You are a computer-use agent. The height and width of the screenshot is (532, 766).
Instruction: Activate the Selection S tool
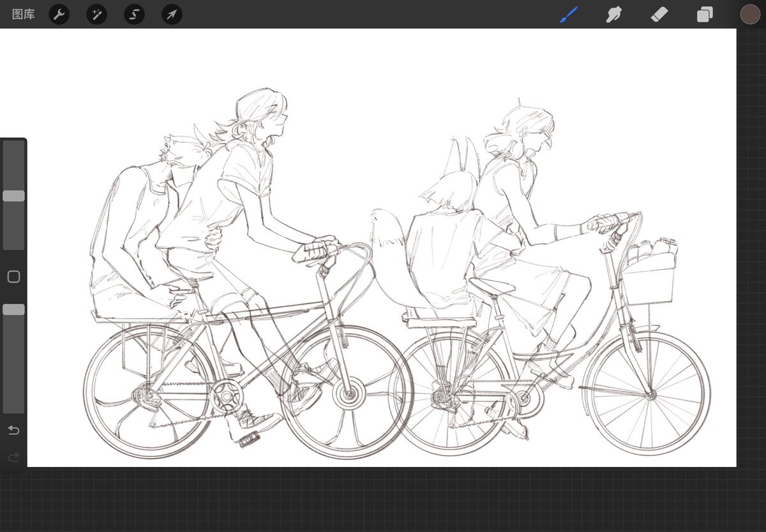(x=134, y=14)
